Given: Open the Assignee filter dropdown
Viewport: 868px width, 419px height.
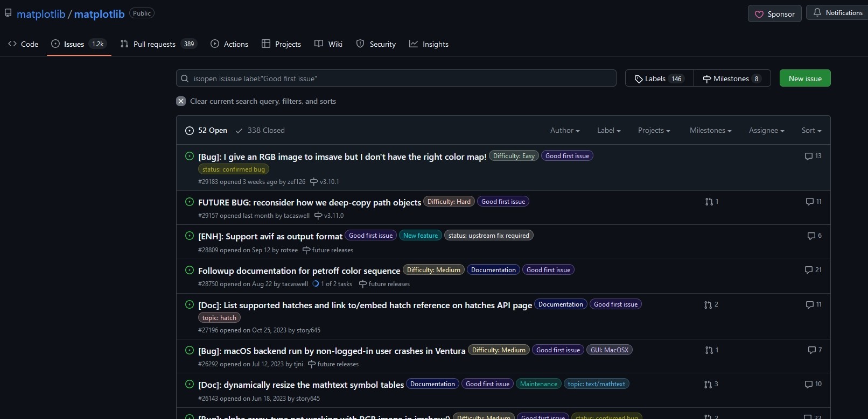Looking at the screenshot, I should (x=767, y=130).
